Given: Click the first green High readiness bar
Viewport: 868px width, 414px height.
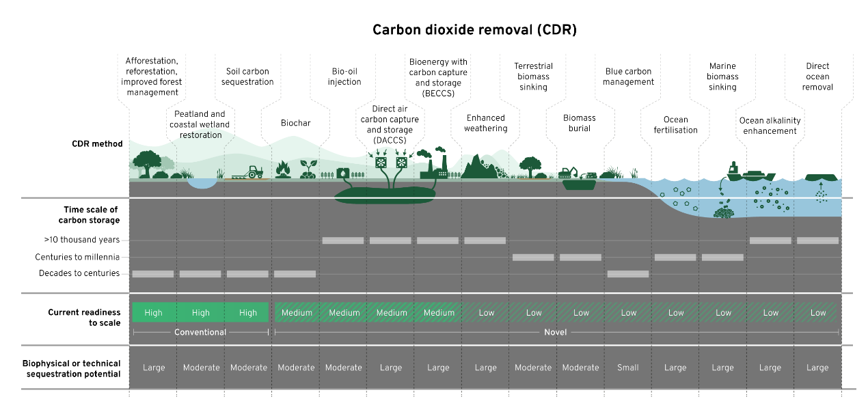Looking at the screenshot, I should pyautogui.click(x=154, y=312).
